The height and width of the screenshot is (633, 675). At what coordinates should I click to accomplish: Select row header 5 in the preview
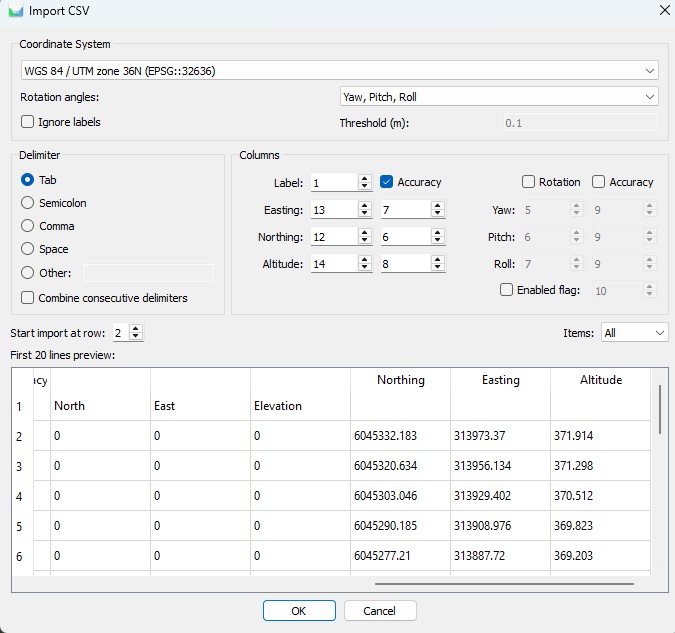point(22,526)
